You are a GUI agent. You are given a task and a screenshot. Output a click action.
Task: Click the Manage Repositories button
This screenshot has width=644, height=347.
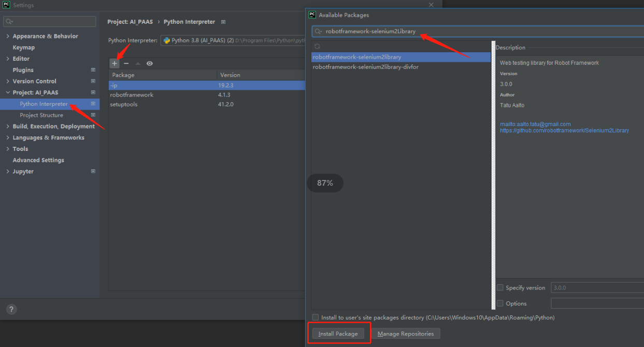pyautogui.click(x=406, y=334)
